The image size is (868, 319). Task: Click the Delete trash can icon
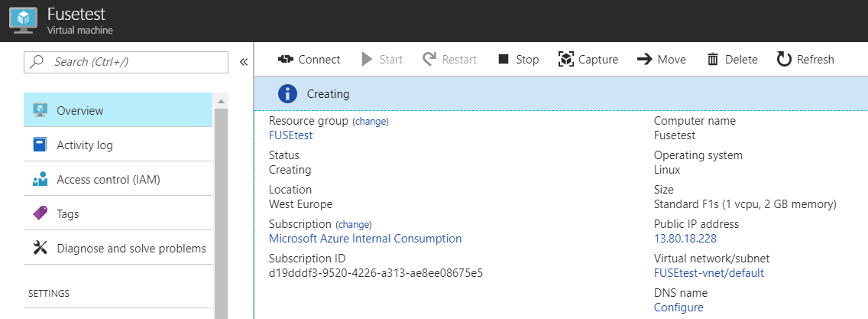point(713,59)
